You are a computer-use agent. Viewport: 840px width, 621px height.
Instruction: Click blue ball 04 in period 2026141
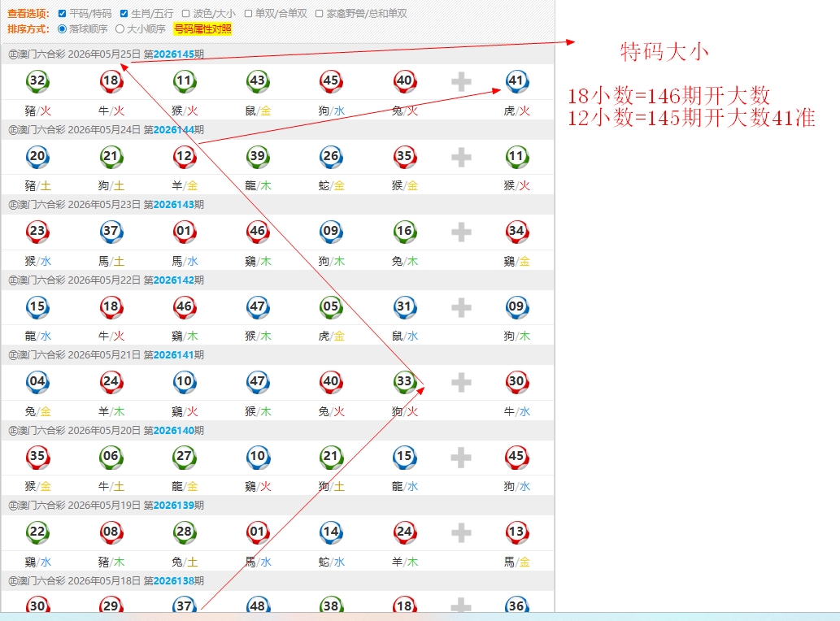(37, 382)
